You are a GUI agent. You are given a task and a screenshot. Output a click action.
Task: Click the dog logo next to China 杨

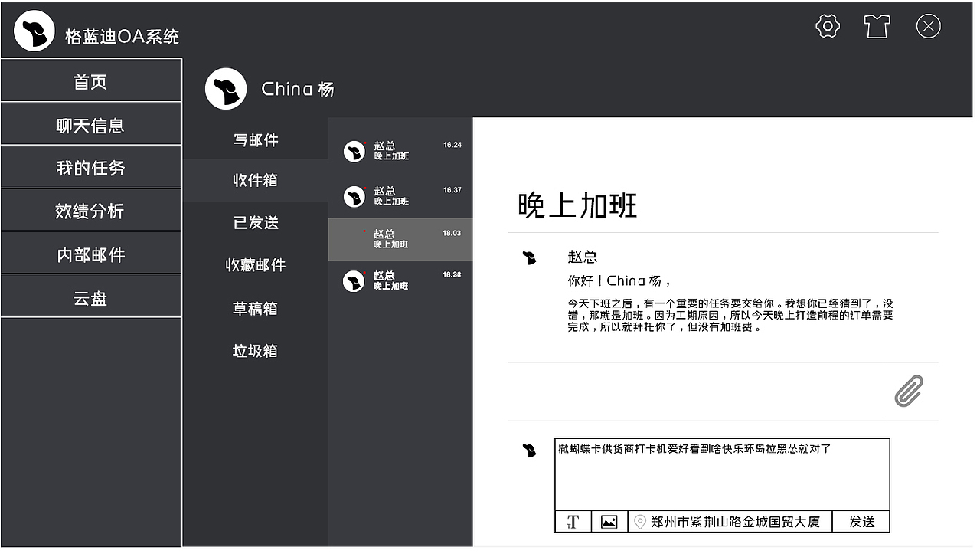tap(225, 88)
